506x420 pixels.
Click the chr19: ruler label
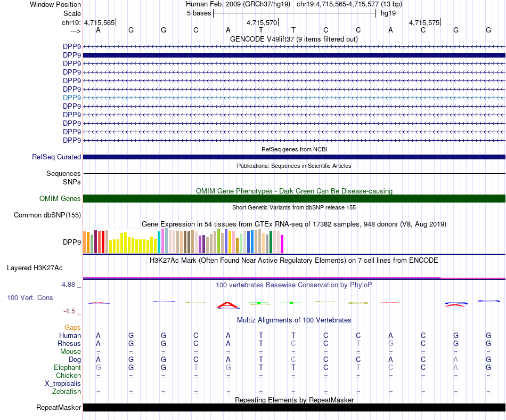pos(71,22)
